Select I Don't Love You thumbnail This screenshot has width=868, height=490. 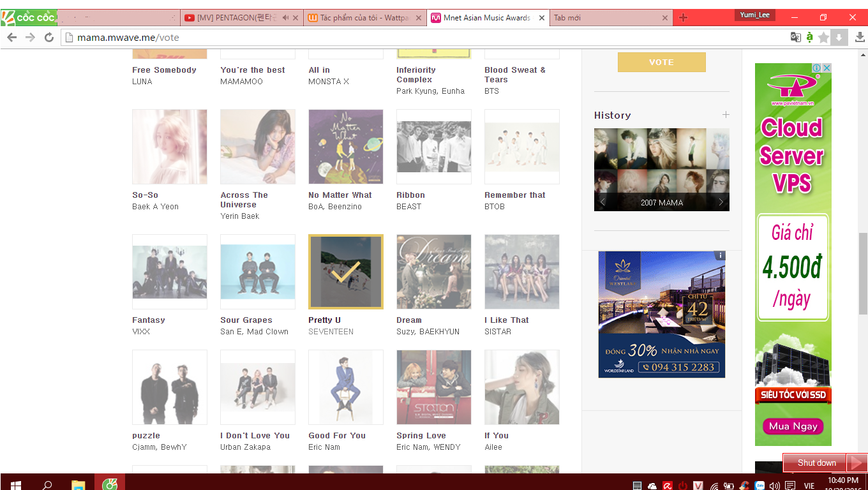258,387
